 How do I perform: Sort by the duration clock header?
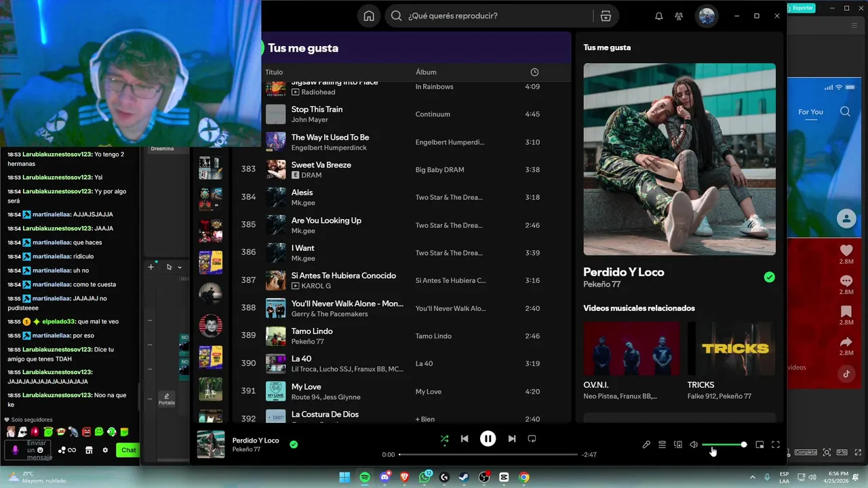534,72
